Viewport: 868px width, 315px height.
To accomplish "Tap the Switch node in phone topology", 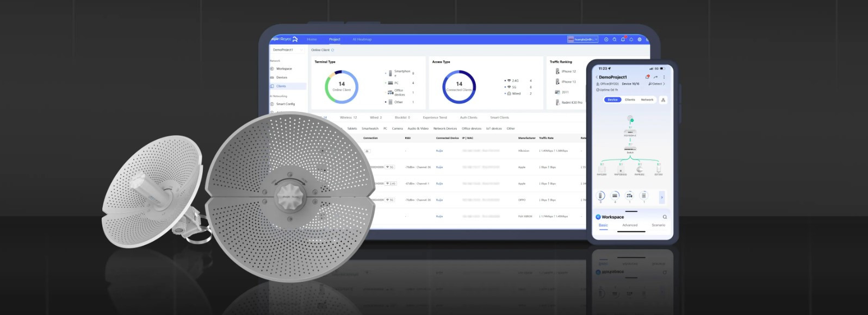I will (x=630, y=149).
